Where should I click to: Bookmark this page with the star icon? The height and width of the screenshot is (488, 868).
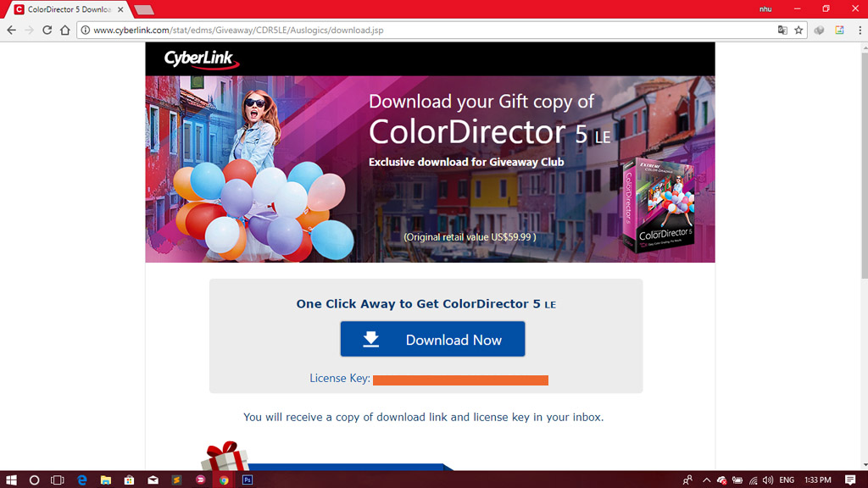click(x=798, y=30)
